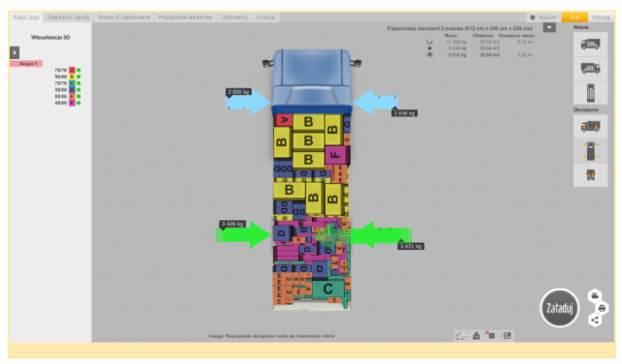Open the cargo space dropdown arrow
622x364 pixels.
(549, 28)
